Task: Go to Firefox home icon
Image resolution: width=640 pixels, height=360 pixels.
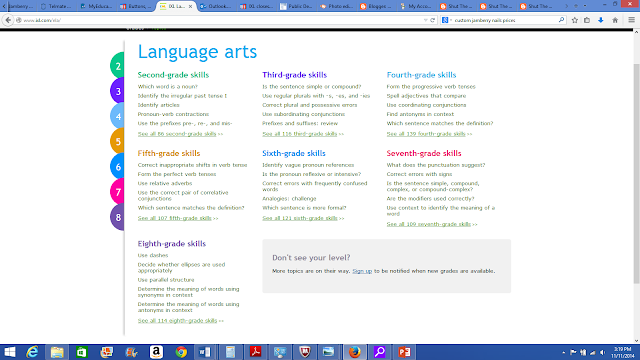Action: [x=615, y=20]
